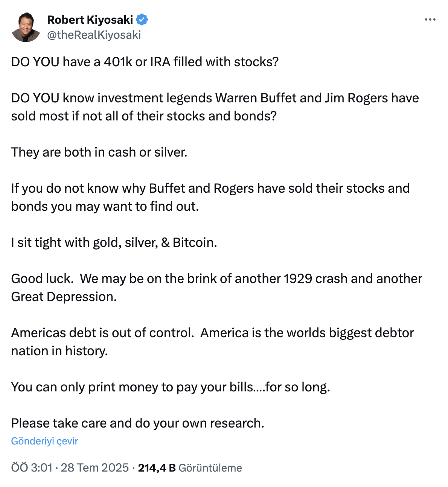Click 'Americas debt is out of control' line
This screenshot has width=448, height=487.
tap(212, 333)
